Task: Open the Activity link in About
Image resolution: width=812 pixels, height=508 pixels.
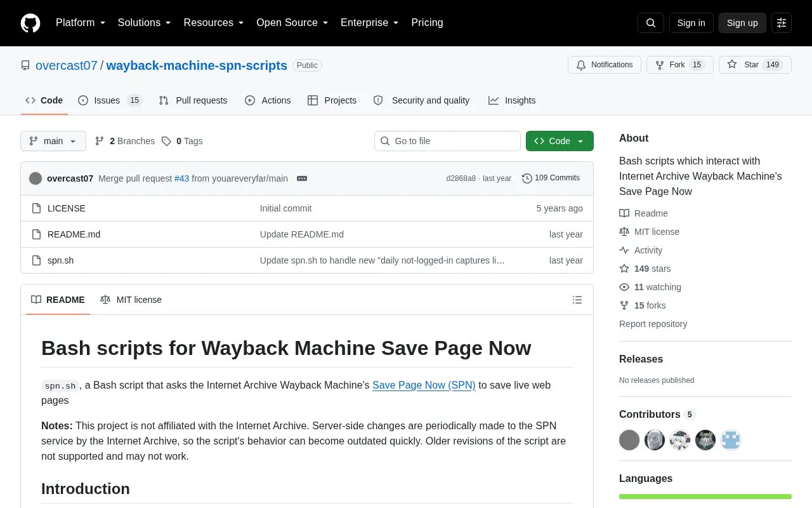Action: (641, 250)
